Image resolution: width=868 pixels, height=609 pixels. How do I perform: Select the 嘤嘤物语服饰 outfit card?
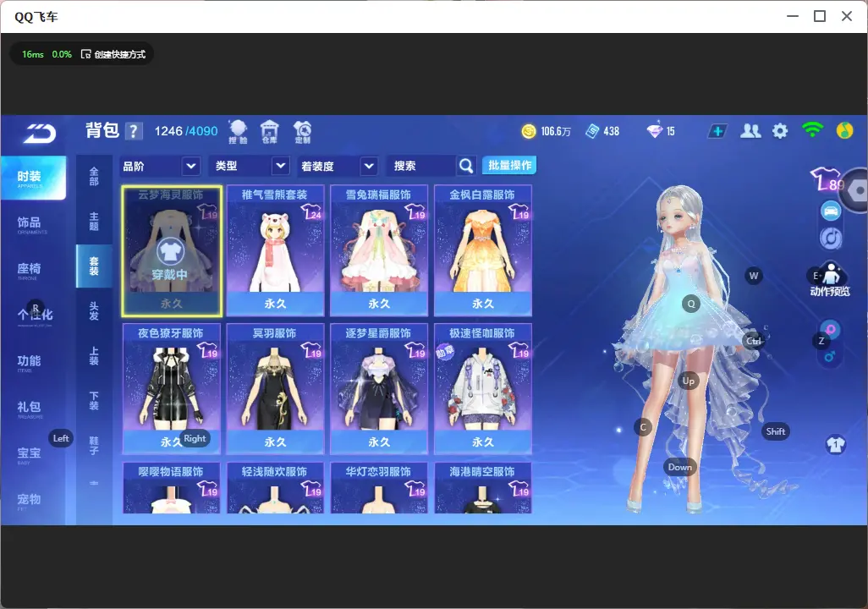tap(172, 488)
